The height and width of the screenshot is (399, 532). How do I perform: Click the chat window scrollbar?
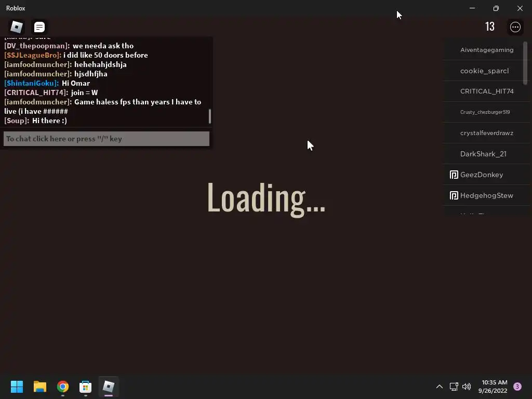[210, 116]
